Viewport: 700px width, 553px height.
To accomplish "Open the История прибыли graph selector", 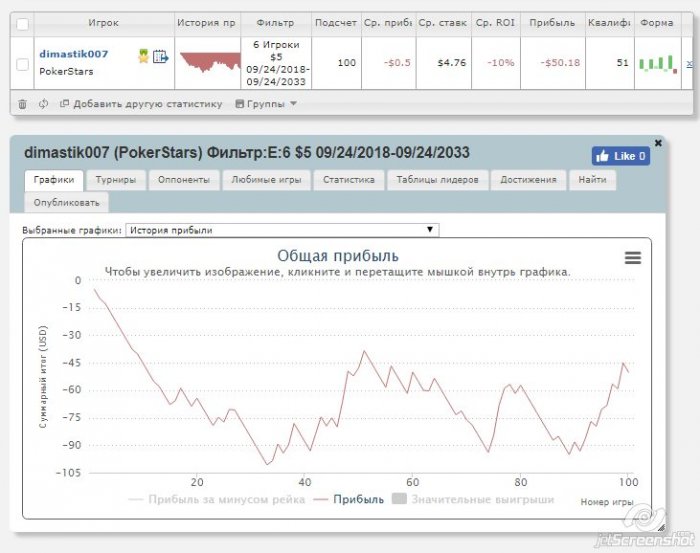I will 282,230.
